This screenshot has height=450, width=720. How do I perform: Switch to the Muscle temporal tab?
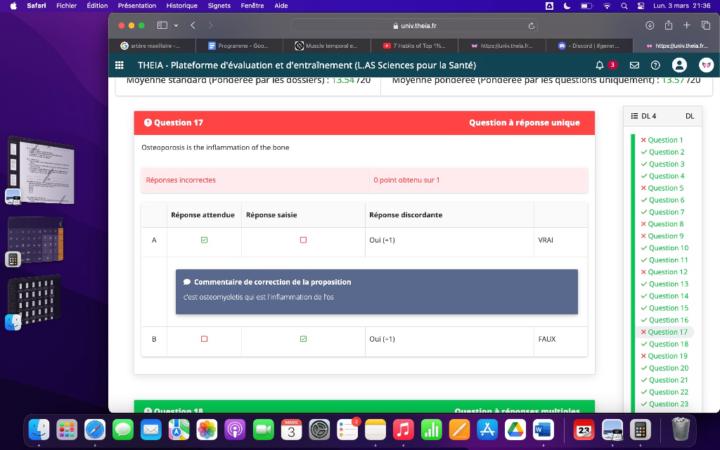click(x=332, y=46)
